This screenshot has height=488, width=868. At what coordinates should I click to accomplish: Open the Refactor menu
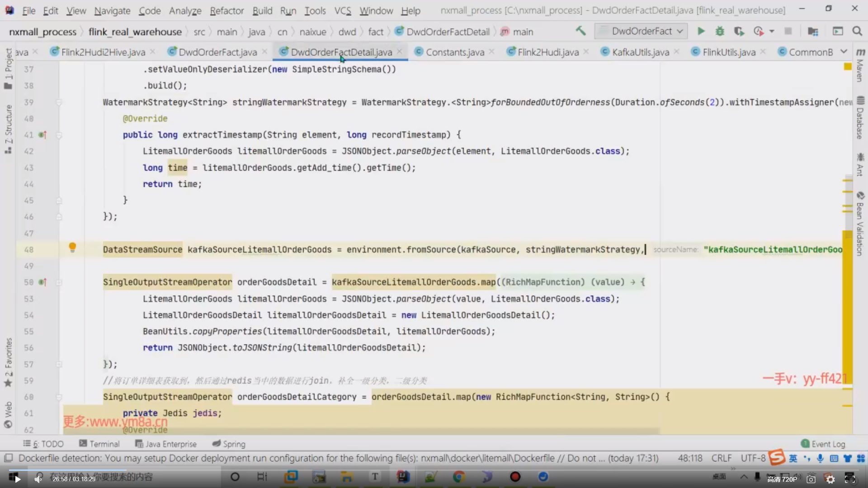click(226, 10)
